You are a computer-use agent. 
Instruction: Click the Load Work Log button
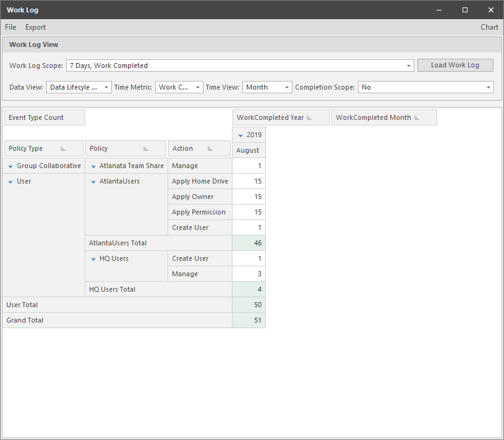[x=455, y=65]
